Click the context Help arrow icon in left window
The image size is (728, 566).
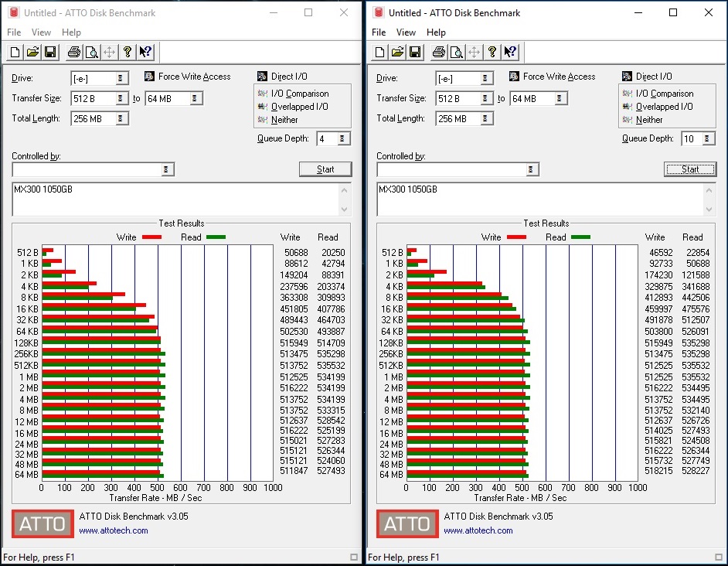click(x=145, y=52)
